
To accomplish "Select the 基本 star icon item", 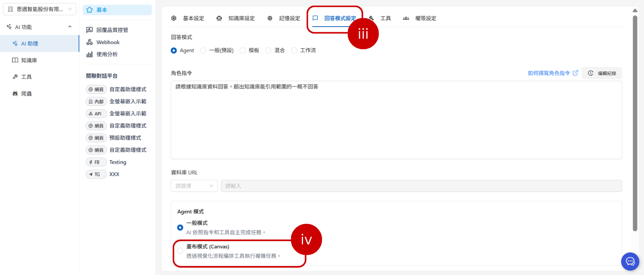I will point(89,10).
